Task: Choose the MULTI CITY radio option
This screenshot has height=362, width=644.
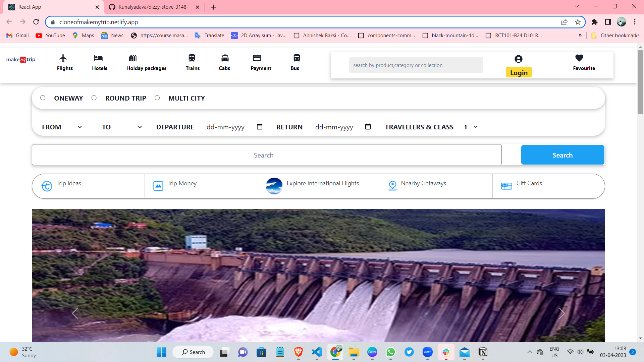Action: pos(157,98)
